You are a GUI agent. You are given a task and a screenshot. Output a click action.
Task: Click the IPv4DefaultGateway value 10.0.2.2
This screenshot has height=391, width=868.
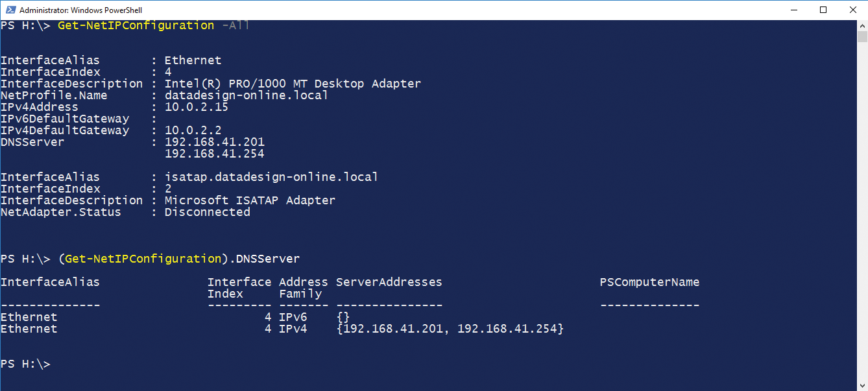pyautogui.click(x=193, y=130)
